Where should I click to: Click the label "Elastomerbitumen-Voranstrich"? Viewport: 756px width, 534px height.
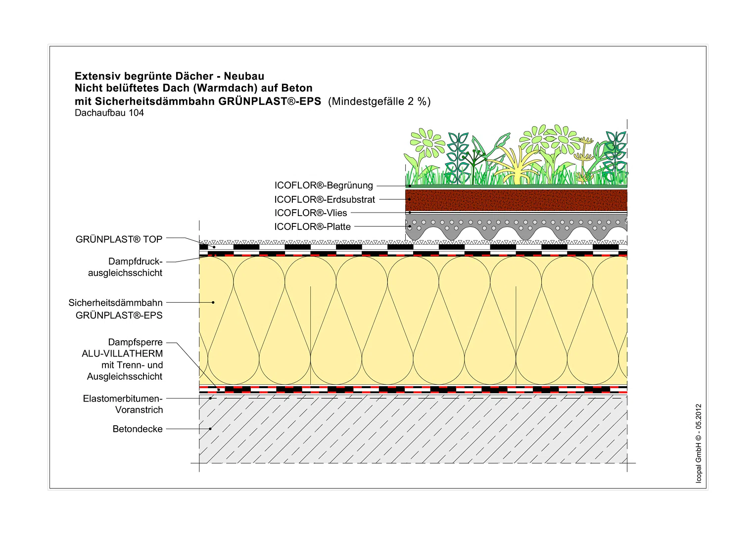click(123, 404)
